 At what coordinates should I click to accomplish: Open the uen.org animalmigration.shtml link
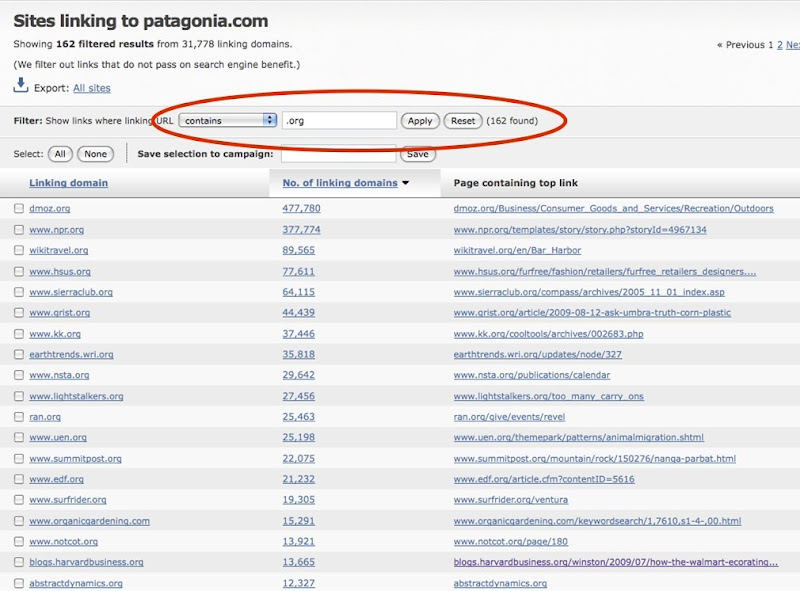point(579,437)
